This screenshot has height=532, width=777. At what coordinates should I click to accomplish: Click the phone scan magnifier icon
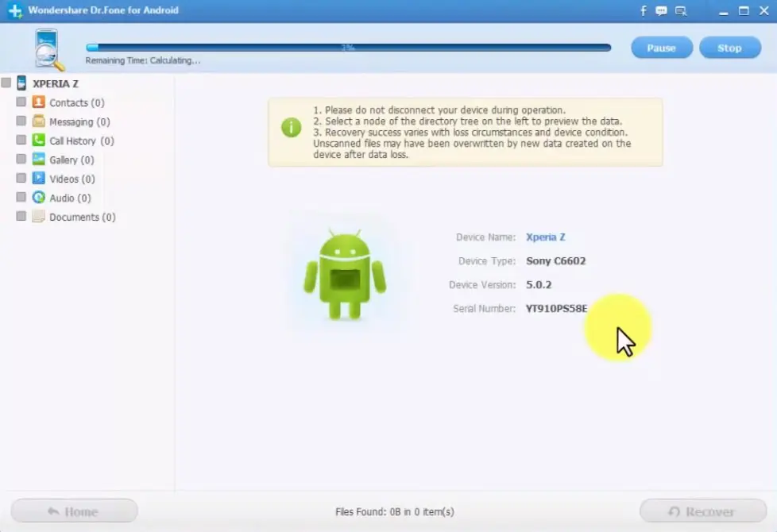point(48,49)
